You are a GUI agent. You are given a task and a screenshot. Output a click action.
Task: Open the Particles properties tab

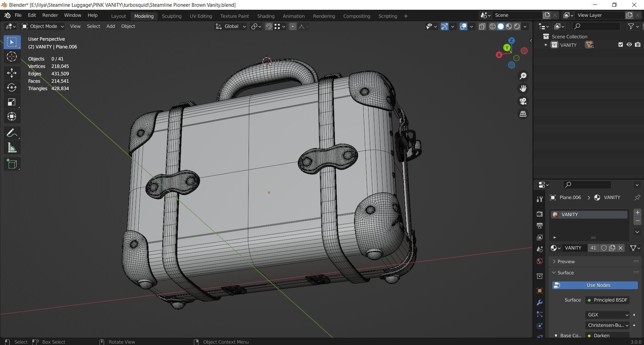pos(540,314)
